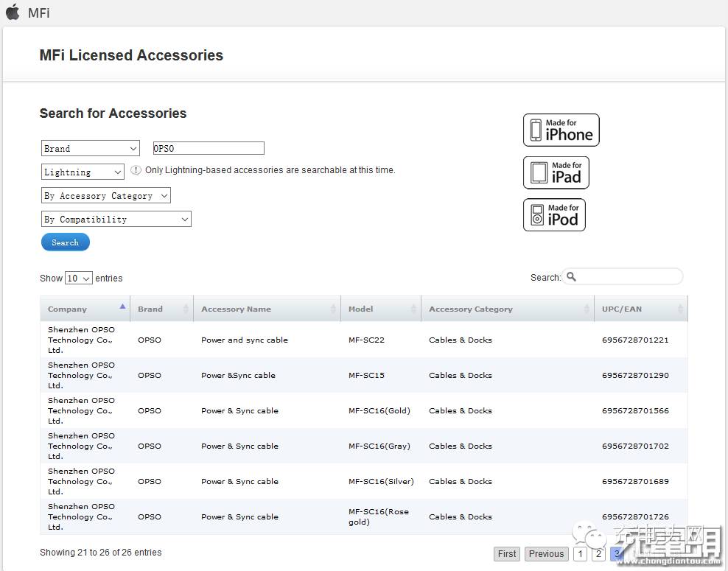Click OPSO brand cell in MF-SC16(Silver) row

[150, 481]
